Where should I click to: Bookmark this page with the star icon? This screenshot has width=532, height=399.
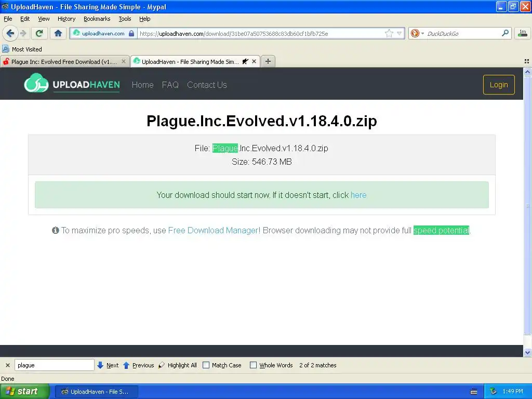[389, 33]
